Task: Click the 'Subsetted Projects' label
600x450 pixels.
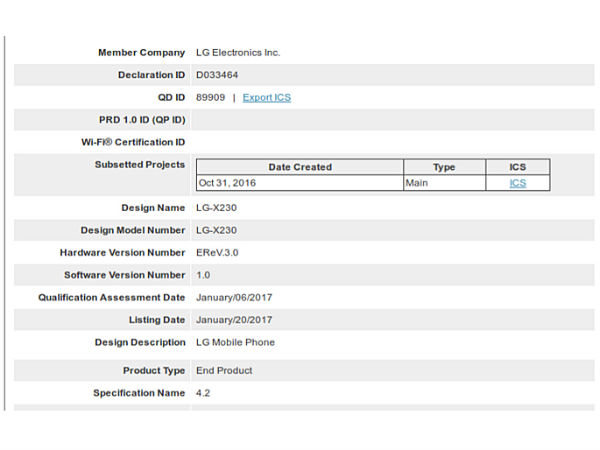Action: (140, 165)
